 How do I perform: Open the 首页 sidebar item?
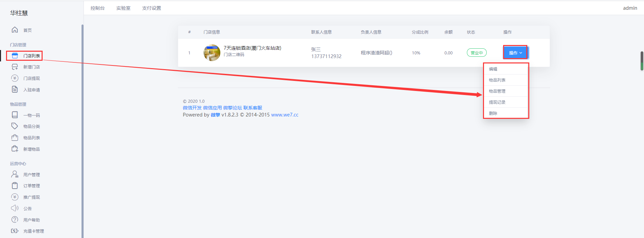(28, 30)
